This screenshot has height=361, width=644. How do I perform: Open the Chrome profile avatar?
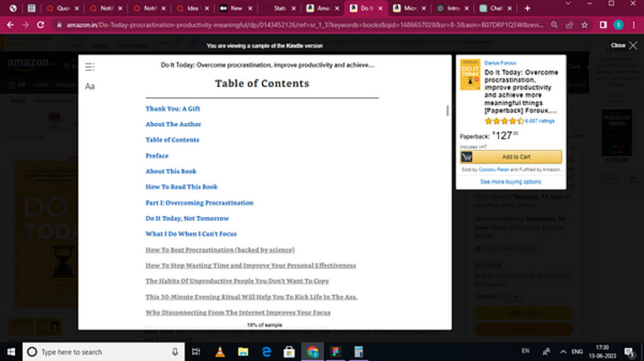pyautogui.click(x=618, y=25)
